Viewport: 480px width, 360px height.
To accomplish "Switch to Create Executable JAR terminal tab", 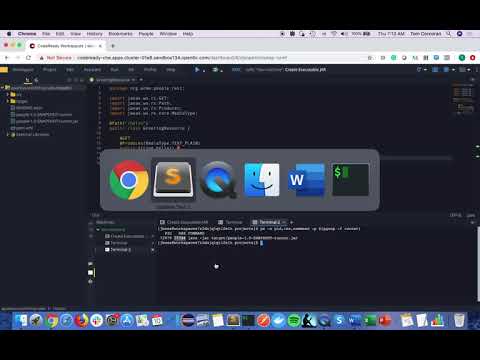I will tap(184, 222).
